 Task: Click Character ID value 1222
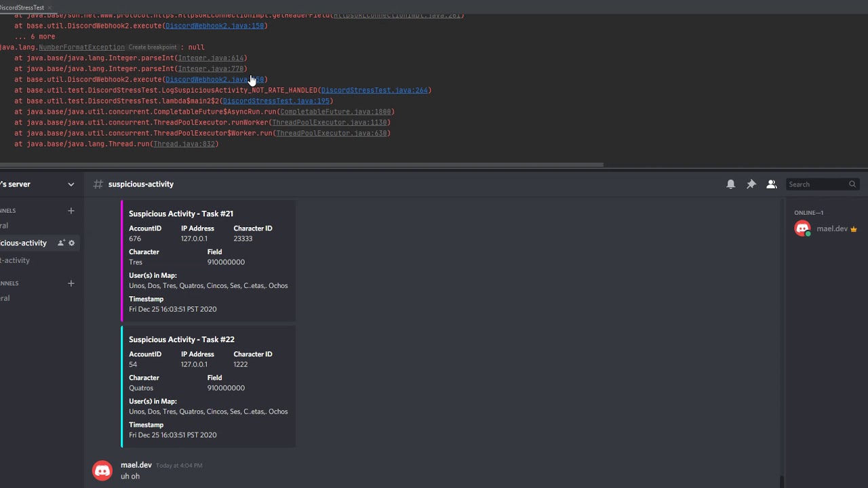pyautogui.click(x=241, y=365)
